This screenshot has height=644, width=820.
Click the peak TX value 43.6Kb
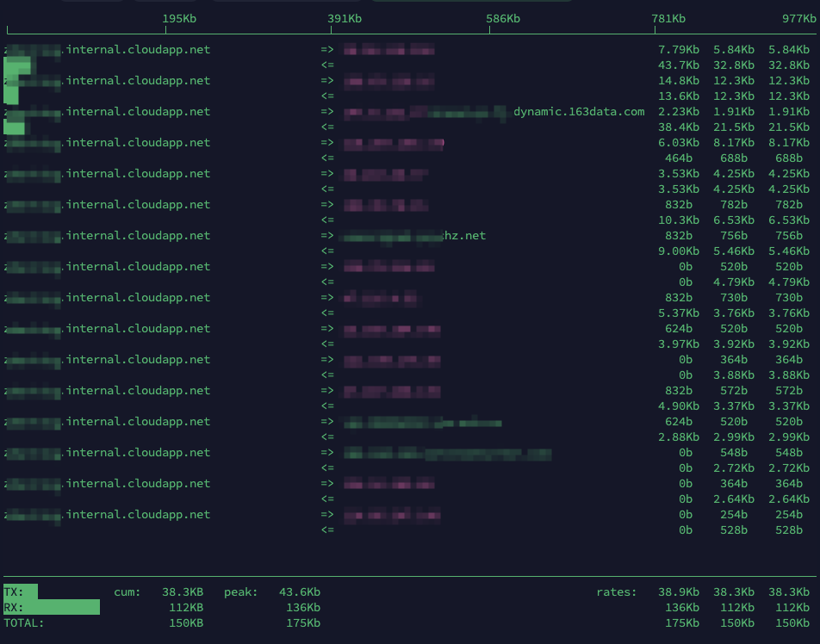pos(299,592)
